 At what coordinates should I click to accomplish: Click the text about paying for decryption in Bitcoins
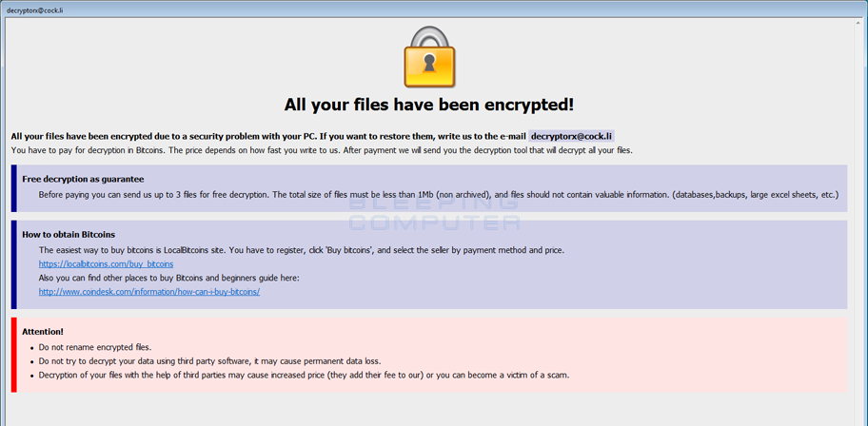pyautogui.click(x=322, y=150)
